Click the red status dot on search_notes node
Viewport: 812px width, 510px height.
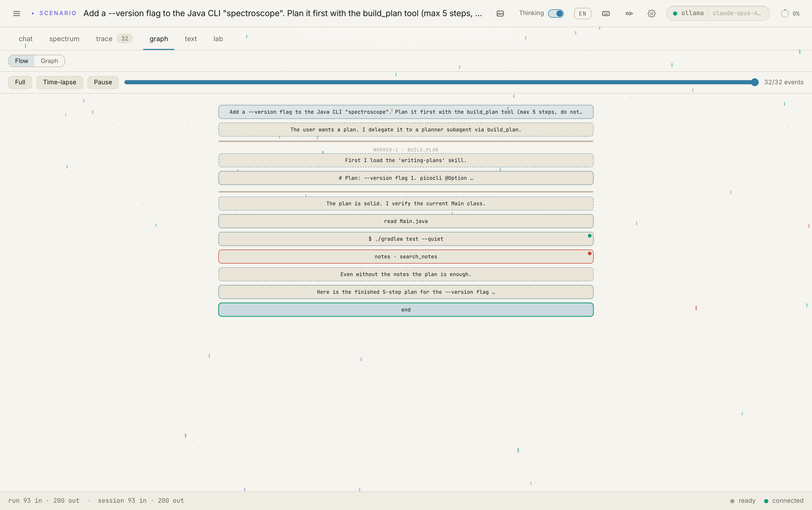(589, 253)
